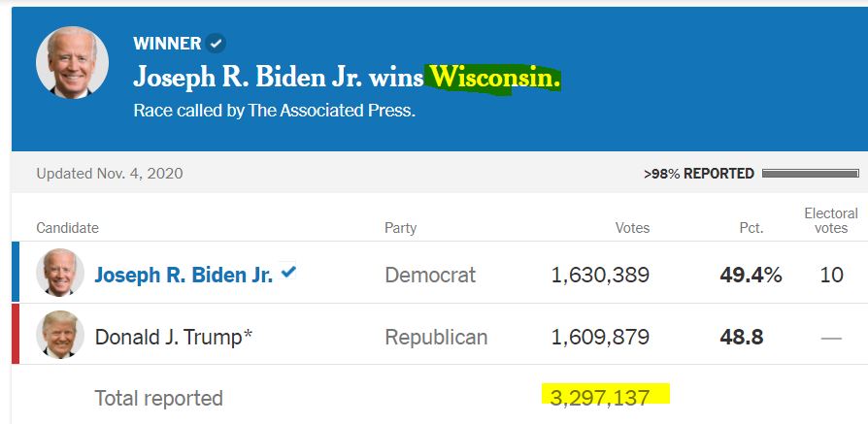Click the Pct. column header
Image resolution: width=868 pixels, height=424 pixels.
pyautogui.click(x=751, y=228)
